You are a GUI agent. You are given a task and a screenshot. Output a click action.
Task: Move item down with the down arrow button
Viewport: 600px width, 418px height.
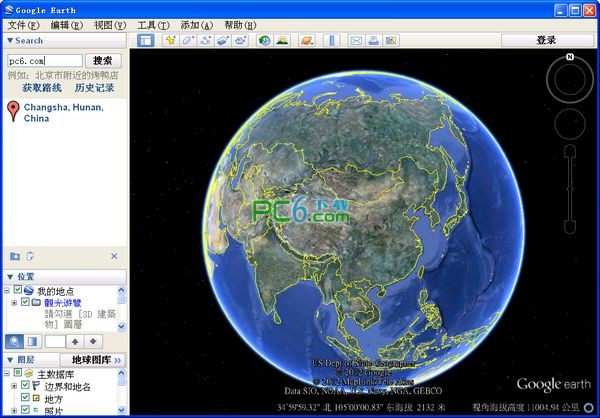93,341
